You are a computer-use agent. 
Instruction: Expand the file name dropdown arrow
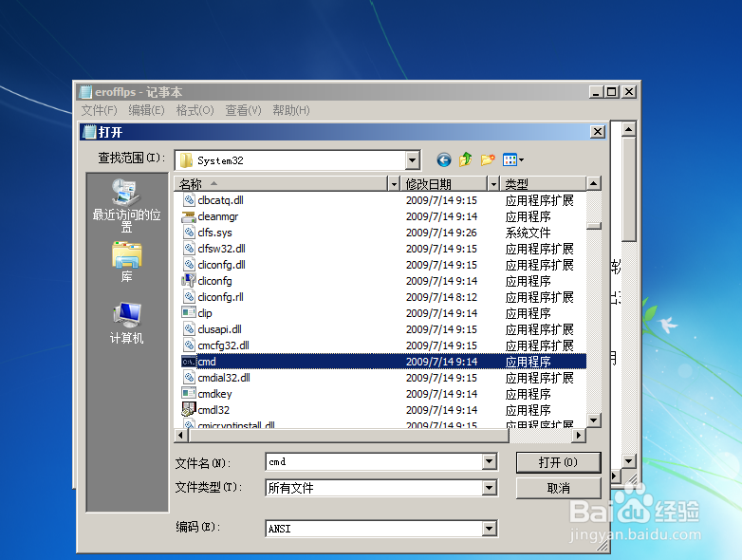pyautogui.click(x=490, y=461)
